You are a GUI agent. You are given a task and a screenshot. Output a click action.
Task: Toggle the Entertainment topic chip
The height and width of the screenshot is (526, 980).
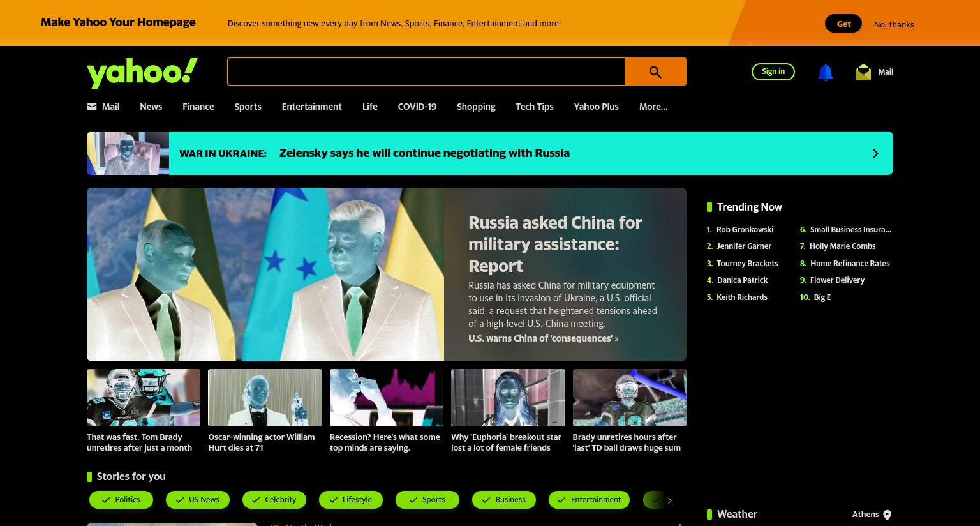pyautogui.click(x=589, y=500)
